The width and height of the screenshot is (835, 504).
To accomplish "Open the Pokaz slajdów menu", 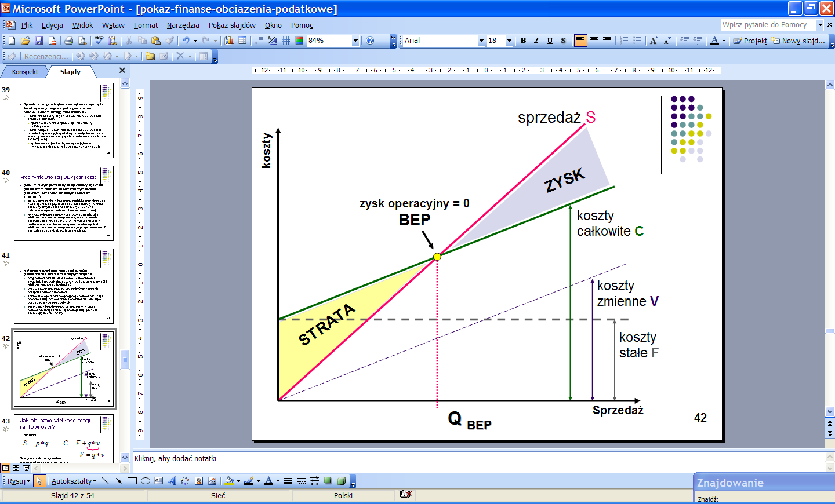I will click(232, 25).
